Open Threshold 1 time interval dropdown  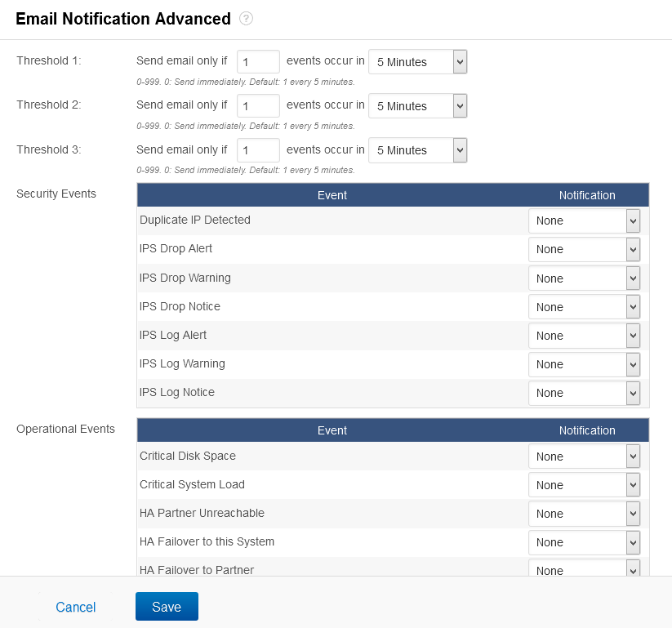point(418,62)
